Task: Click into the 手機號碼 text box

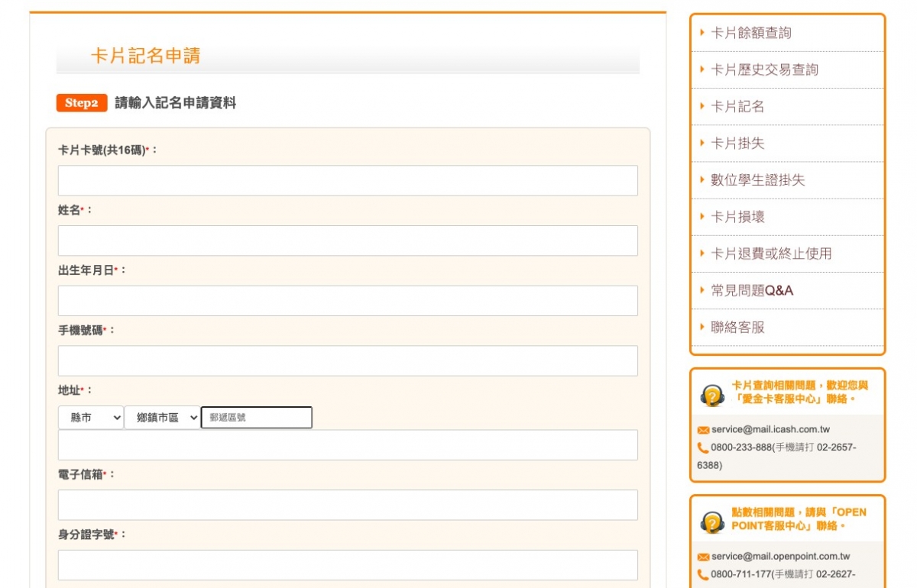Action: (348, 361)
